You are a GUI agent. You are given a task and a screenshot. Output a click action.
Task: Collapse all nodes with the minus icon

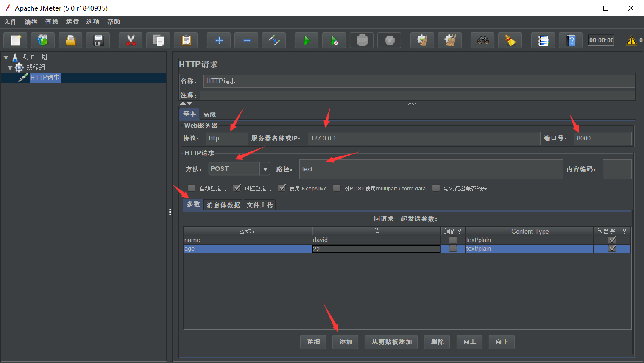[x=246, y=40]
